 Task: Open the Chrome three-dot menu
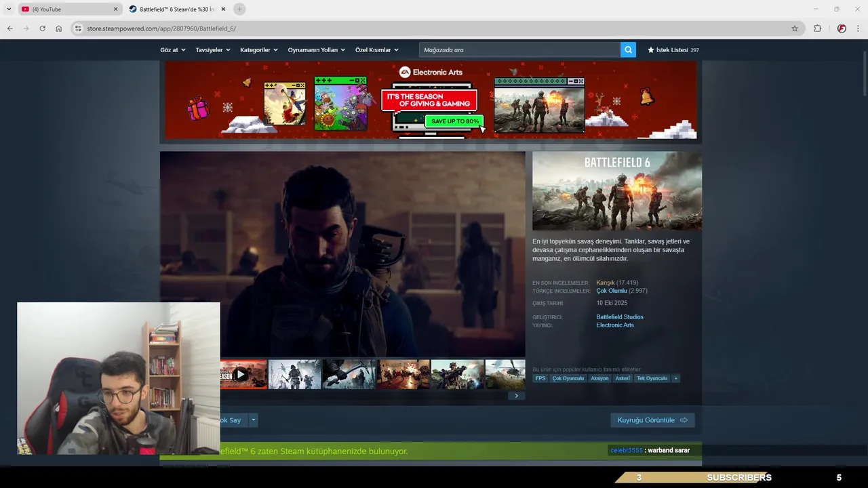[x=859, y=28]
